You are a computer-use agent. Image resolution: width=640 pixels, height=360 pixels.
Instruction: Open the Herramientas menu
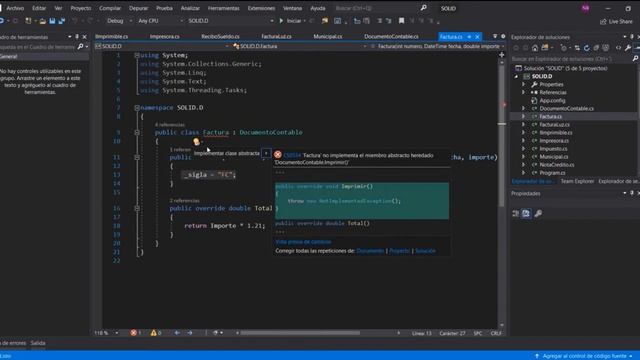(224, 8)
